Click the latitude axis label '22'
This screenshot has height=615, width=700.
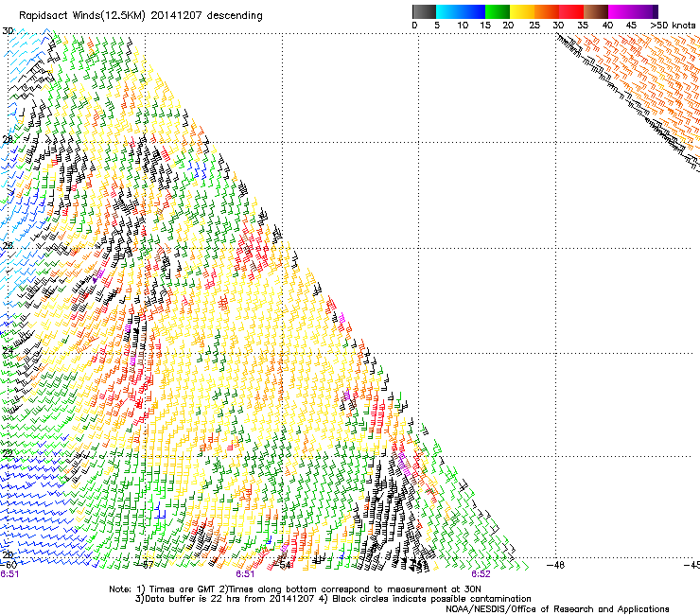click(8, 454)
